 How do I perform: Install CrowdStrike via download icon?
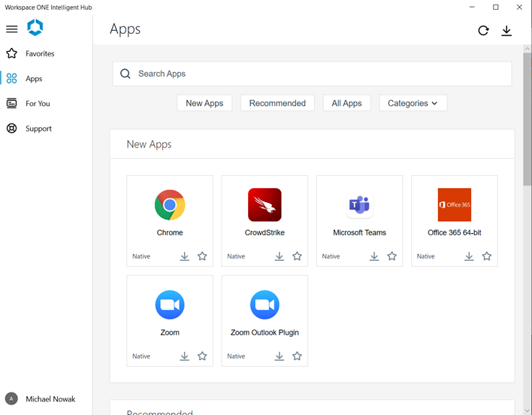click(x=280, y=256)
